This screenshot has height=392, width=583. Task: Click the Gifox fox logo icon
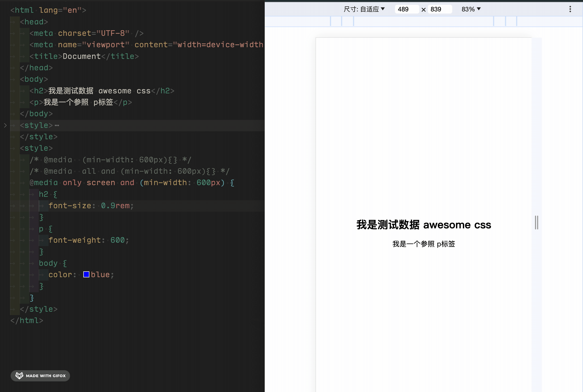pyautogui.click(x=19, y=376)
